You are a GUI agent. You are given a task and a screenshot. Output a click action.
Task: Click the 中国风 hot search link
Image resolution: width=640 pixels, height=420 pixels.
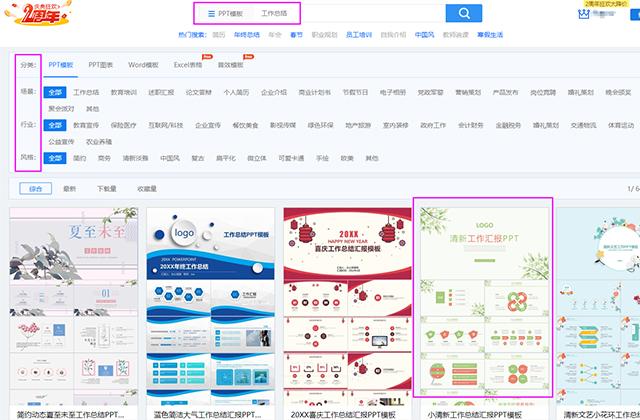point(424,35)
